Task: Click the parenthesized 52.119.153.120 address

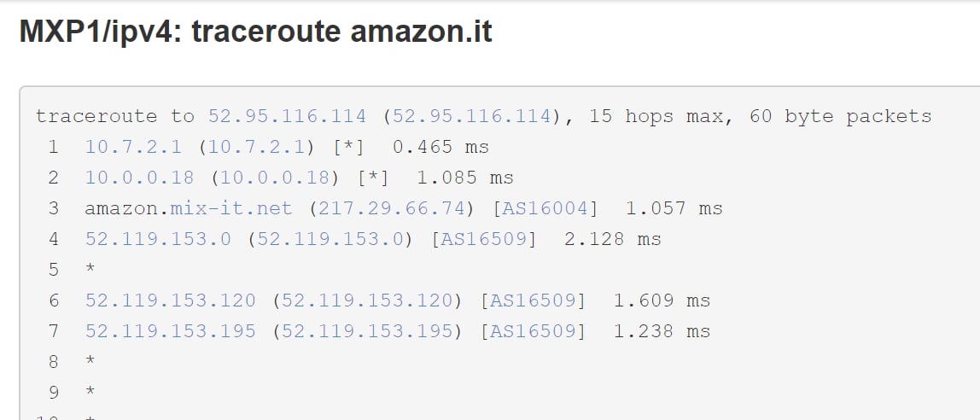Action: (x=367, y=300)
